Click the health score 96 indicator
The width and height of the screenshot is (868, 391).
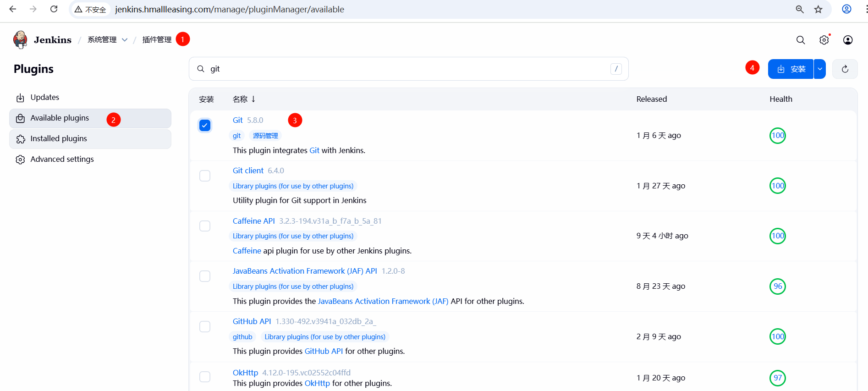pos(778,286)
